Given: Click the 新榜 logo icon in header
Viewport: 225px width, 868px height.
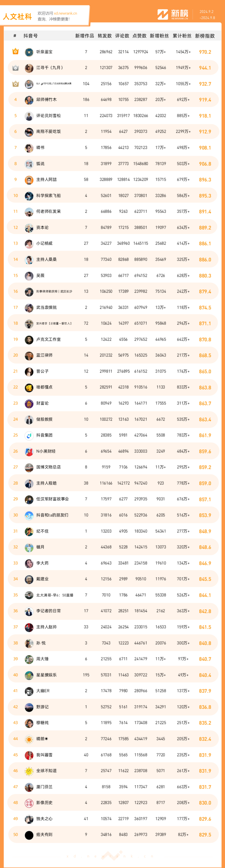Looking at the screenshot, I should pyautogui.click(x=163, y=14).
